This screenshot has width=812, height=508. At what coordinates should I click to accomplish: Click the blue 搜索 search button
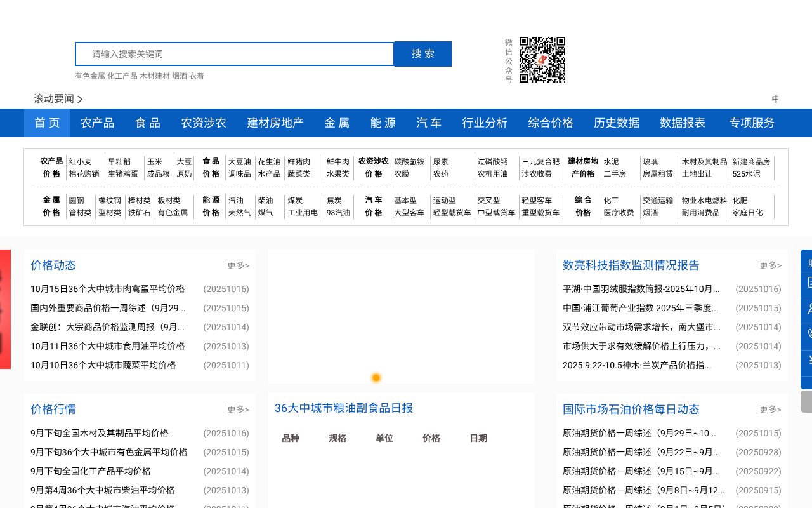[x=422, y=54]
